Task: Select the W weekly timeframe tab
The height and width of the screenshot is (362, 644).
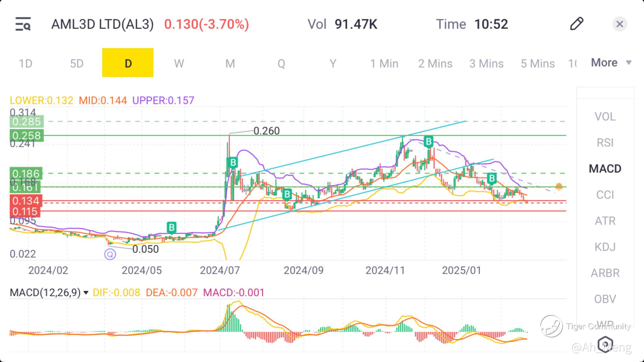Action: coord(179,63)
